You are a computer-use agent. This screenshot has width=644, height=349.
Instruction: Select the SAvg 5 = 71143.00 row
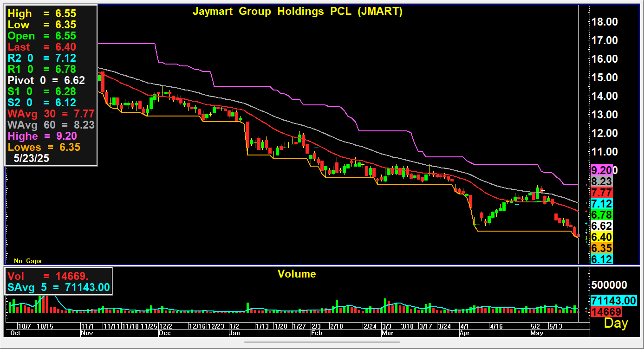tap(59, 288)
